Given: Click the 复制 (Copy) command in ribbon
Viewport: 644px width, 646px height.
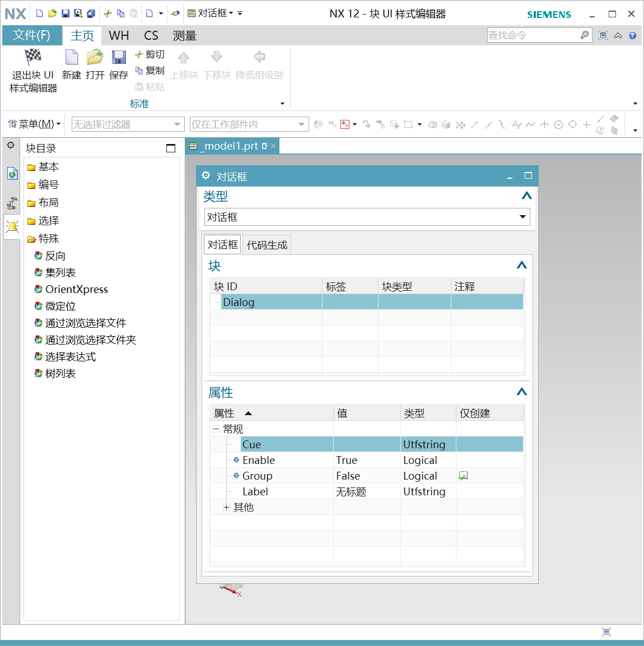Looking at the screenshot, I should pyautogui.click(x=150, y=71).
